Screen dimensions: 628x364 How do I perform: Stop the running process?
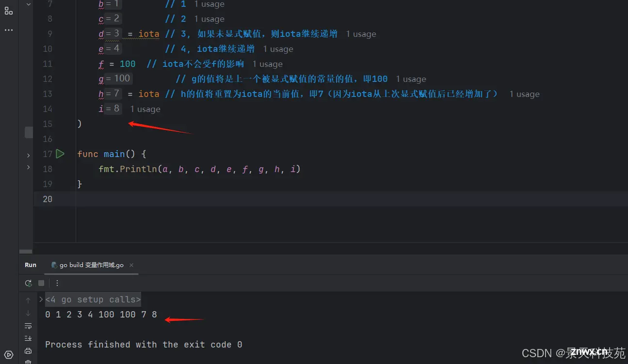click(41, 283)
